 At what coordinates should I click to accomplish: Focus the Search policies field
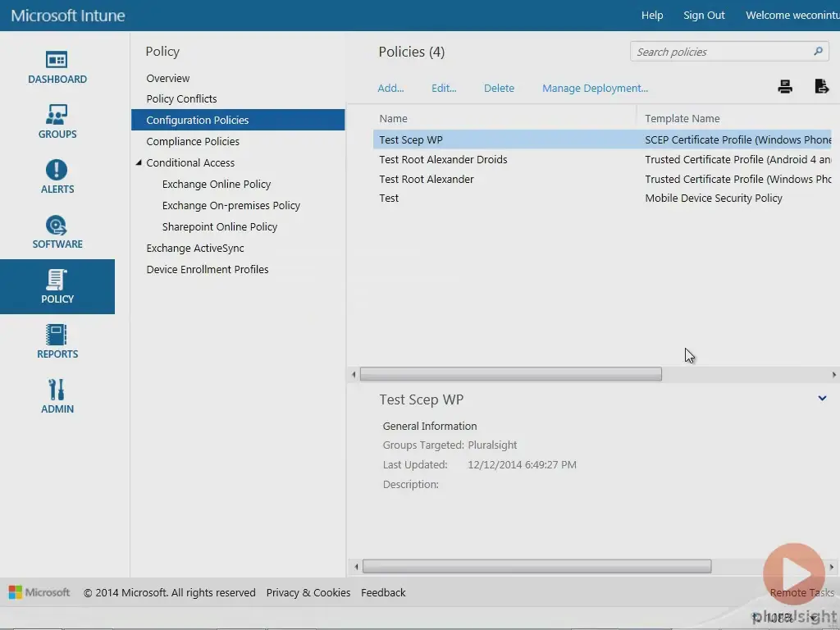coord(729,52)
